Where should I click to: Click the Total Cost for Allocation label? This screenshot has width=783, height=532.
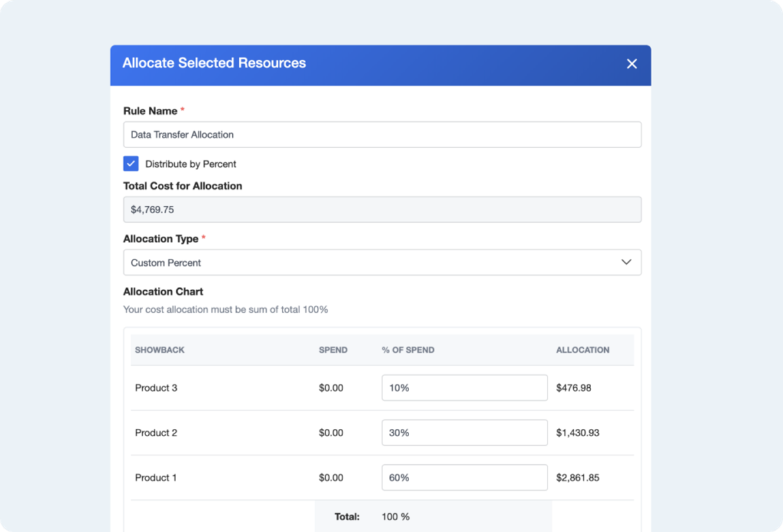pyautogui.click(x=183, y=186)
